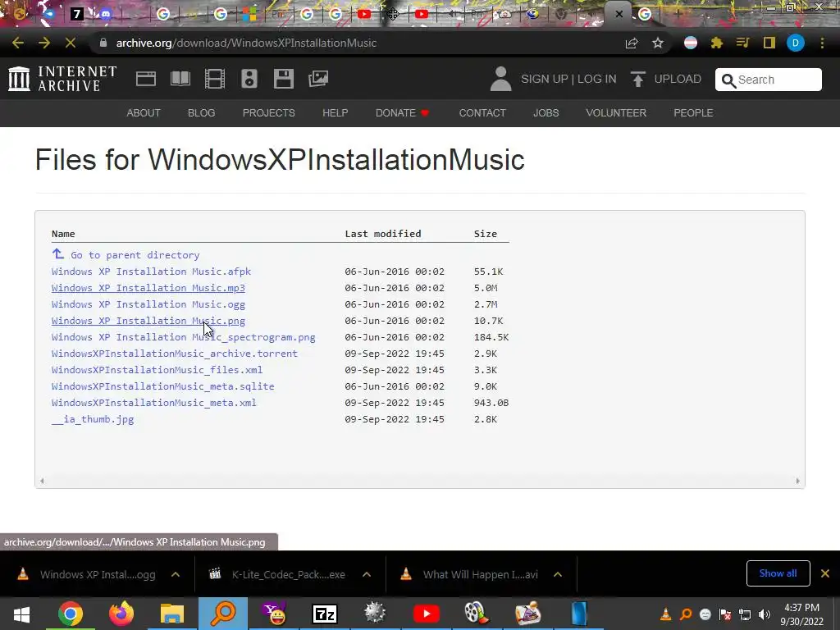Open the PEOPLE menu item
The height and width of the screenshot is (630, 840).
pyautogui.click(x=693, y=113)
